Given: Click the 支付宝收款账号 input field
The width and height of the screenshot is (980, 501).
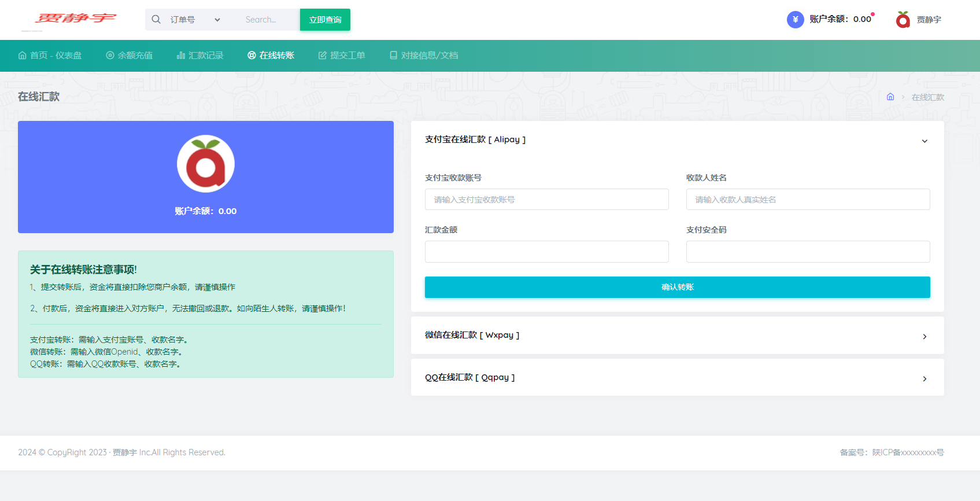Looking at the screenshot, I should pyautogui.click(x=547, y=200).
